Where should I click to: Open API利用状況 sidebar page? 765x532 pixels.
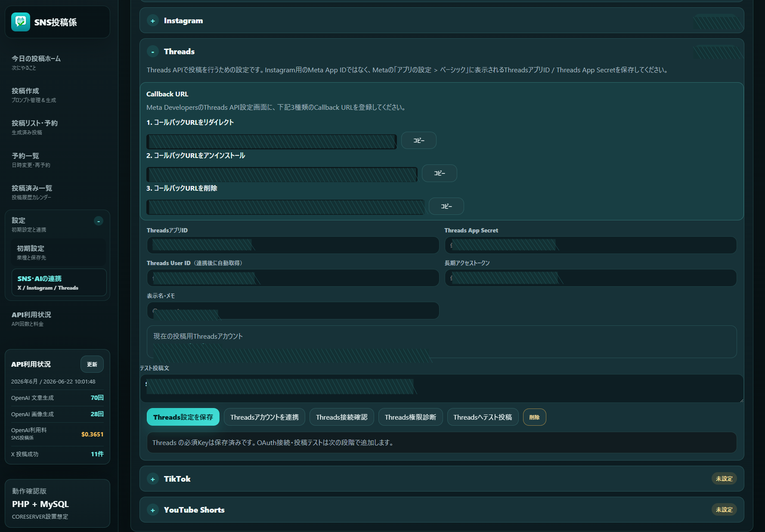click(57, 319)
